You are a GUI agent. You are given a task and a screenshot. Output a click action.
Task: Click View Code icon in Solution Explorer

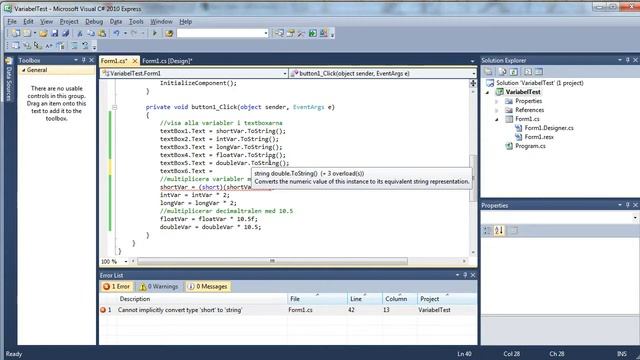[528, 72]
